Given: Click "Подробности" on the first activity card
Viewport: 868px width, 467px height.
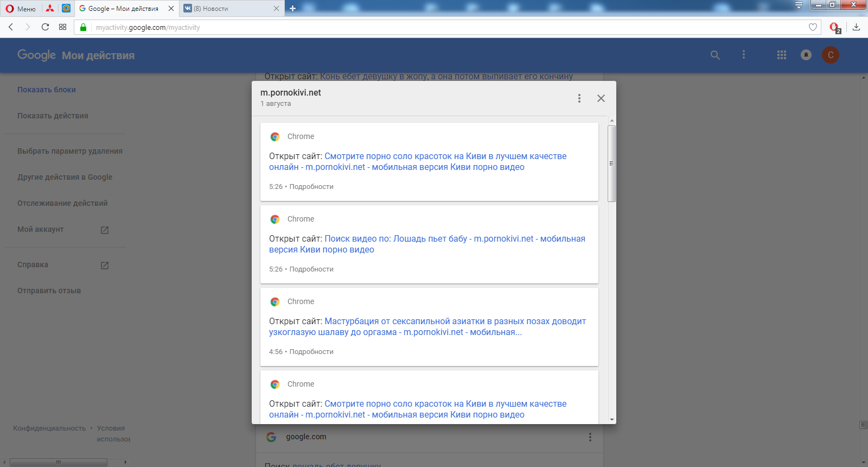Looking at the screenshot, I should 311,187.
